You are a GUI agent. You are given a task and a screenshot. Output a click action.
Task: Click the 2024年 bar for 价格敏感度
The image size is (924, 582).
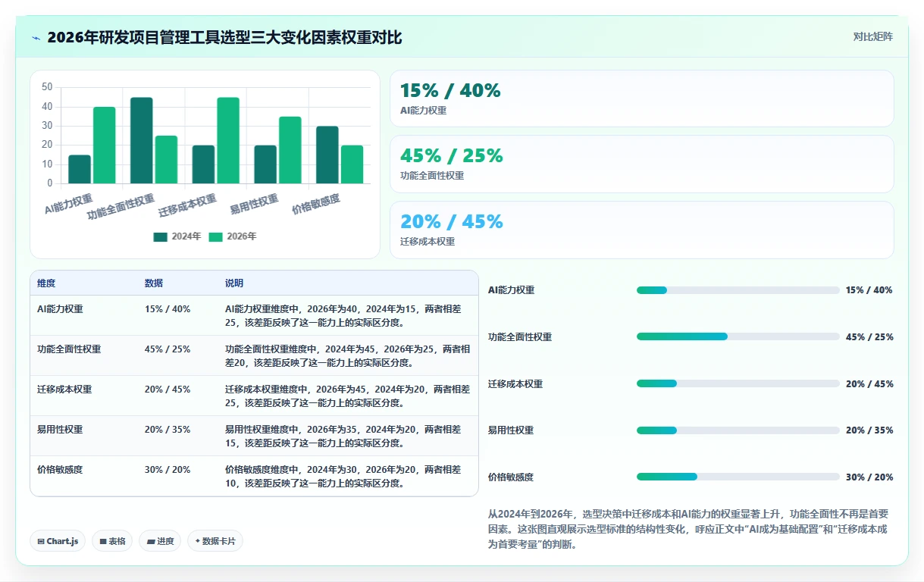pyautogui.click(x=327, y=155)
